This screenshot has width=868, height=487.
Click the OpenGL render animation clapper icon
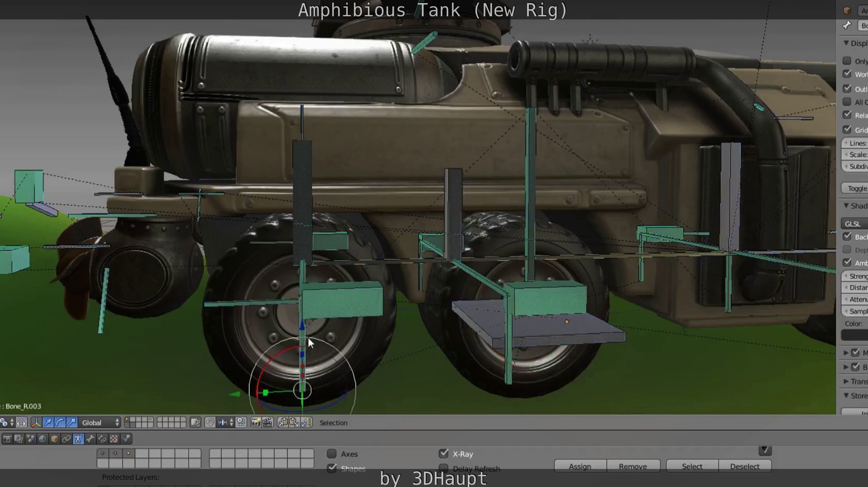(268, 423)
